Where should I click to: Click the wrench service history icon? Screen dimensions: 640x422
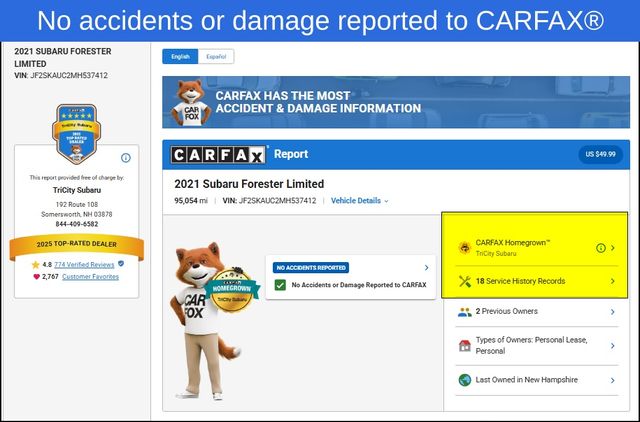[464, 281]
